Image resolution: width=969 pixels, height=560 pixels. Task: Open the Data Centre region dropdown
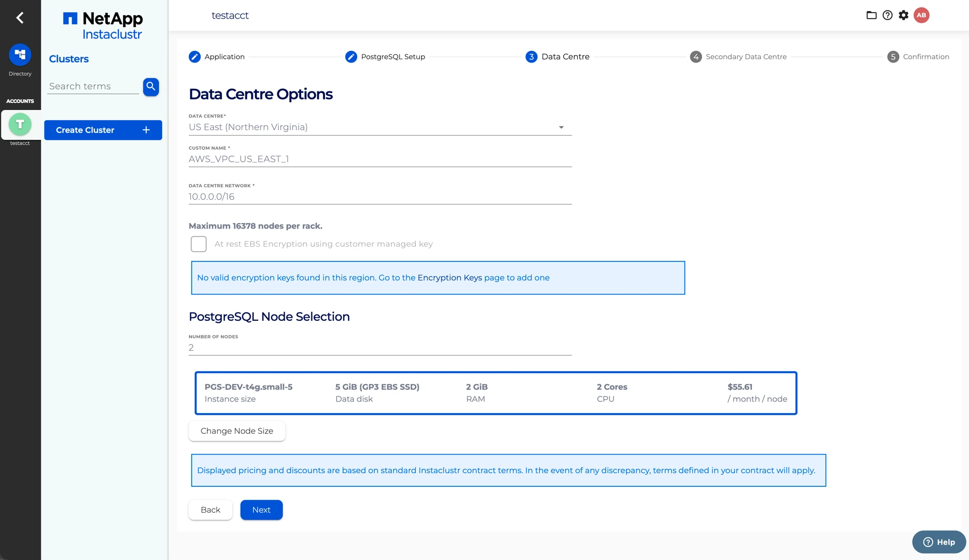pos(380,127)
